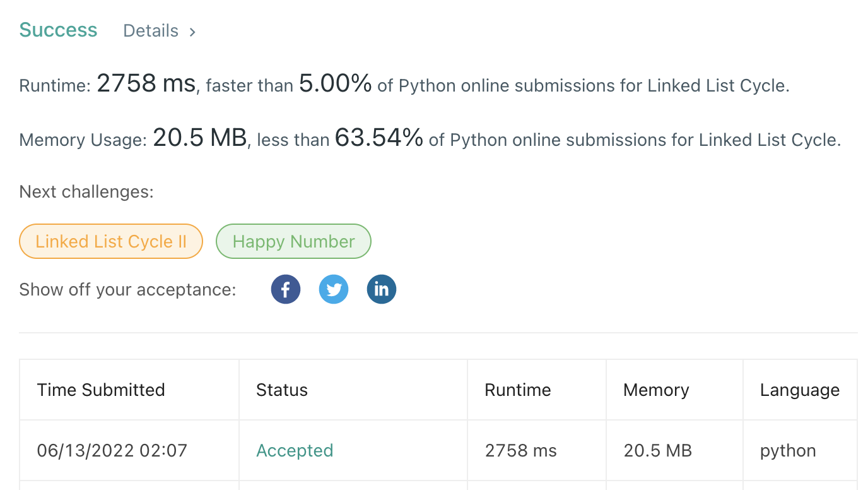Share acceptance on Facebook
Screen dimensions: 868x490
(x=286, y=290)
